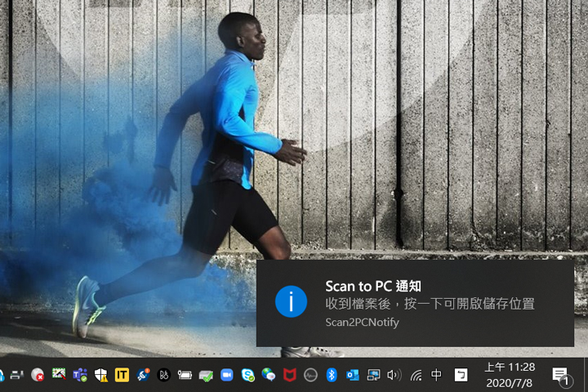Click the yellow IT tray icon
This screenshot has height=392, width=588.
122,375
